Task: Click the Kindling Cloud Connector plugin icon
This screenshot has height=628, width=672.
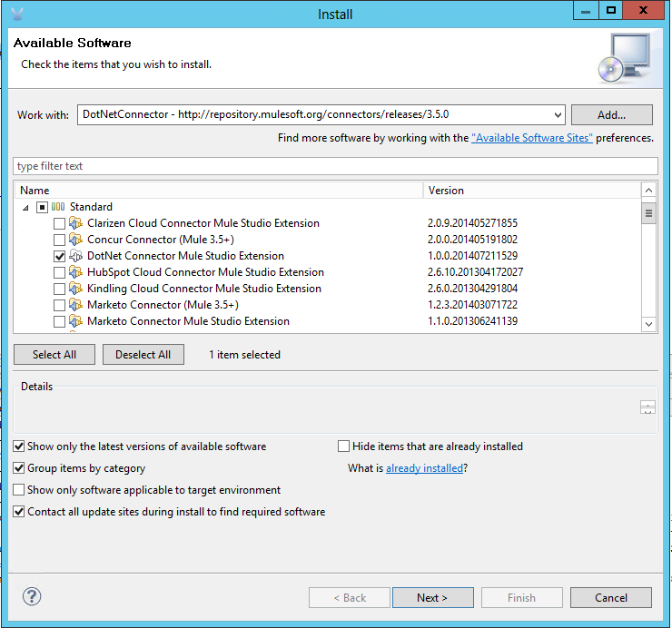Action: pyautogui.click(x=76, y=289)
